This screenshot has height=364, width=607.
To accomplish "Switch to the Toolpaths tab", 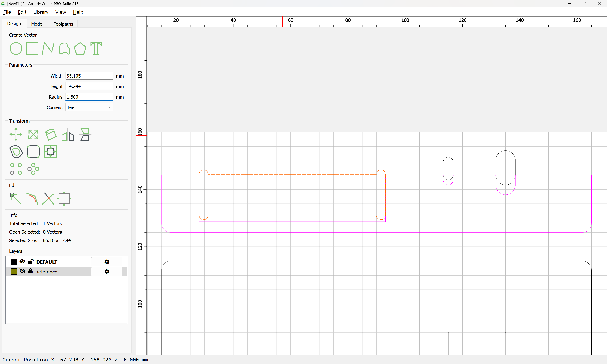I will coord(63,24).
